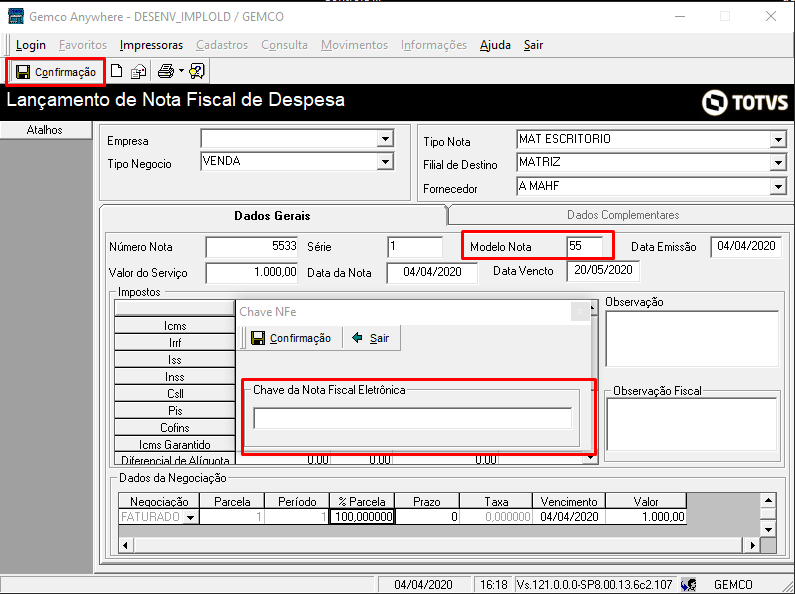Viewport: 795px width, 594px height.
Task: Click the Número Nota field
Action: point(251,247)
